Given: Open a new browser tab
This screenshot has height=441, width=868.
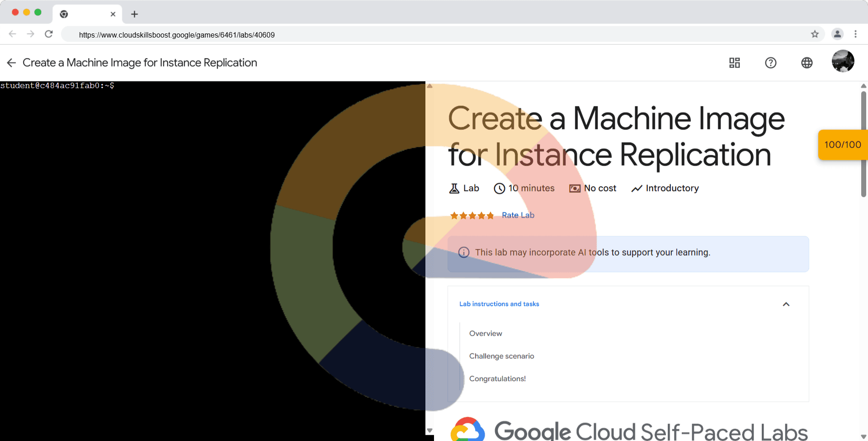Looking at the screenshot, I should tap(134, 14).
